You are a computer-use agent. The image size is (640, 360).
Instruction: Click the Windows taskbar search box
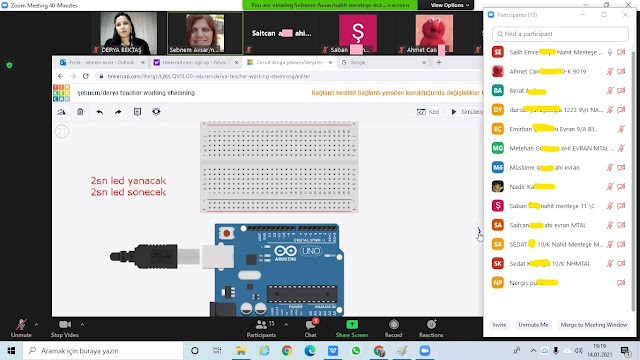click(x=103, y=351)
